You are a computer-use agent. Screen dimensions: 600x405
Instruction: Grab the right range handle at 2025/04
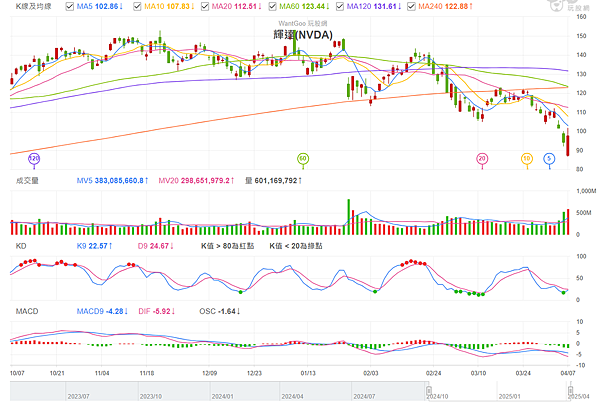(x=570, y=391)
